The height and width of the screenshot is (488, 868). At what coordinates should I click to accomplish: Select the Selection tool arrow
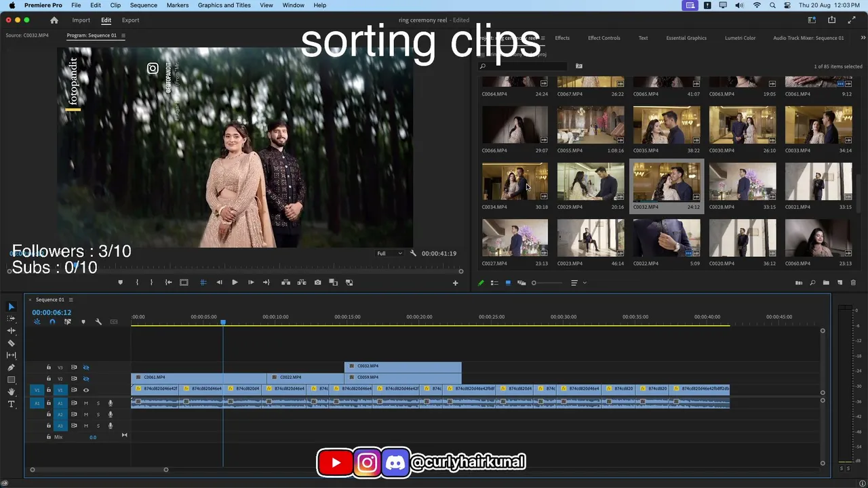coord(11,306)
